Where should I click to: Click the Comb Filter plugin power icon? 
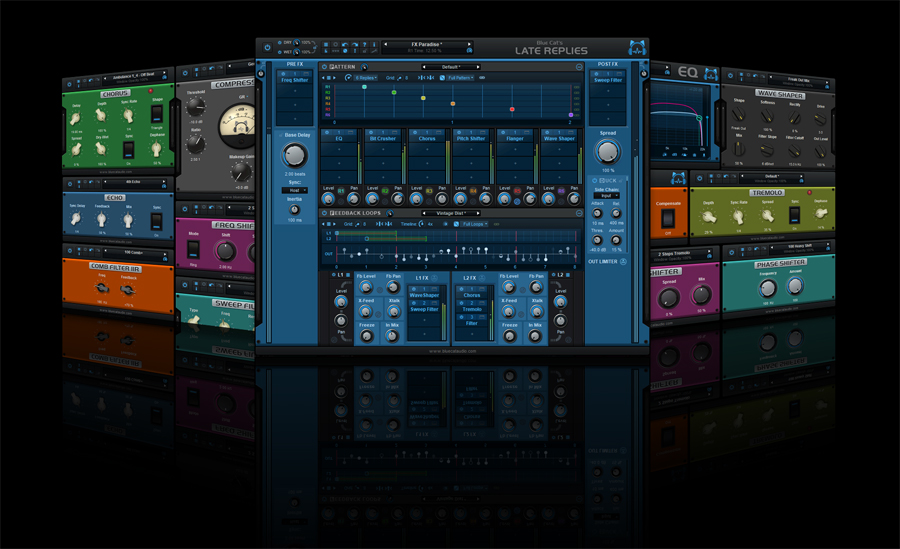point(69,251)
